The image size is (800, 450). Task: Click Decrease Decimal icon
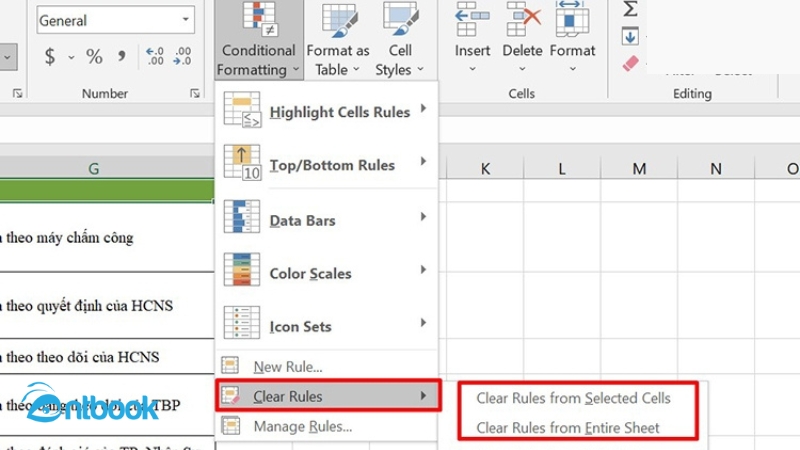182,56
